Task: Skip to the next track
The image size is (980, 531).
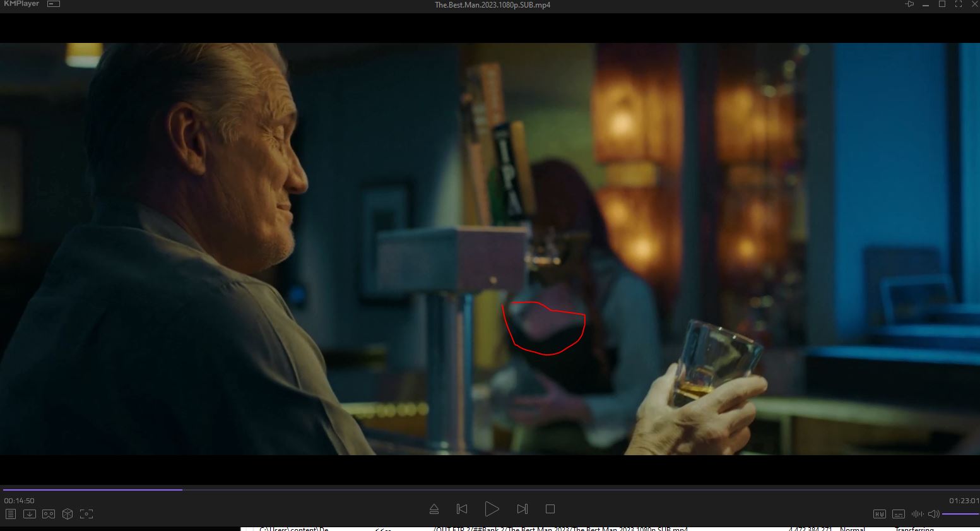Action: click(x=522, y=509)
